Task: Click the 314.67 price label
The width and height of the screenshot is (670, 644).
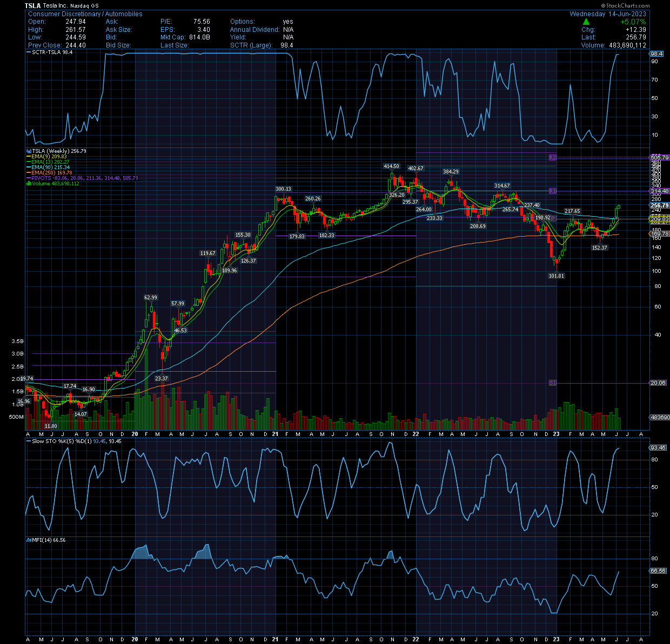Action: [502, 186]
